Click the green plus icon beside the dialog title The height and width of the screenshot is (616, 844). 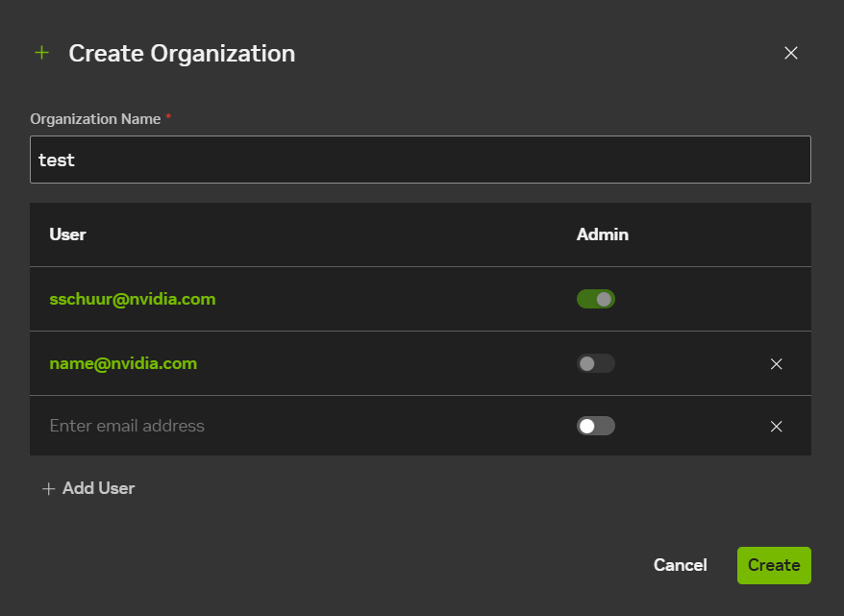pyautogui.click(x=41, y=53)
